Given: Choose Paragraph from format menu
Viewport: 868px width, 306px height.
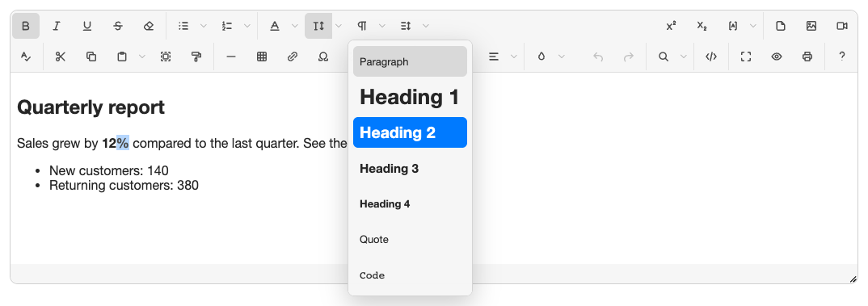Looking at the screenshot, I should 411,61.
